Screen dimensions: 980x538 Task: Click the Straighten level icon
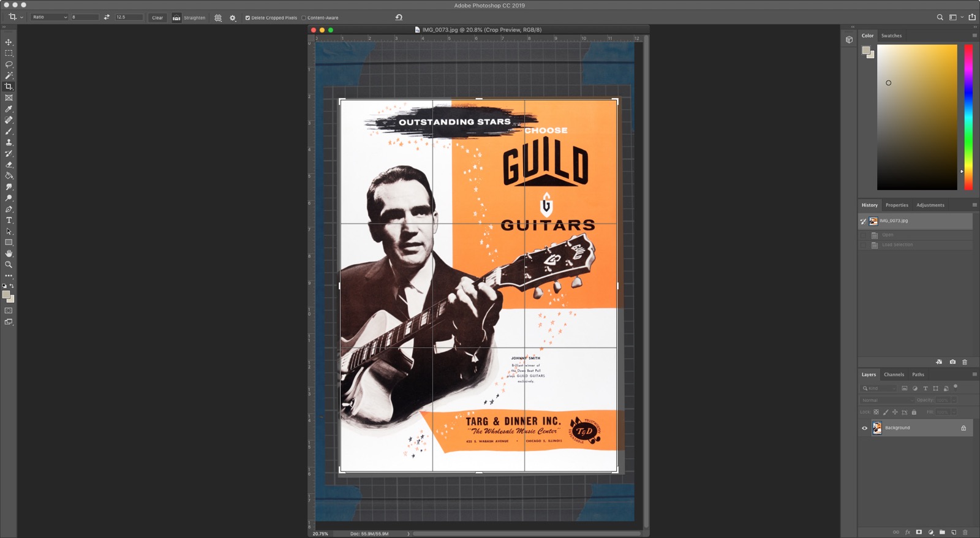[x=176, y=18]
